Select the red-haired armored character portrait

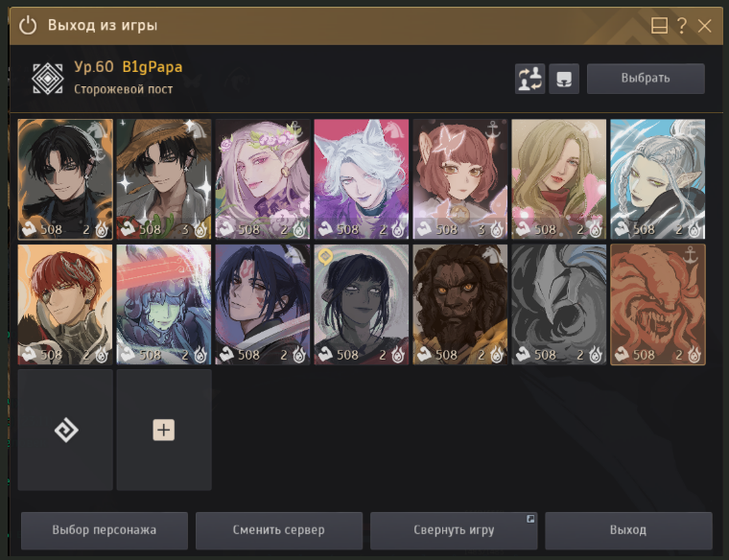(65, 304)
